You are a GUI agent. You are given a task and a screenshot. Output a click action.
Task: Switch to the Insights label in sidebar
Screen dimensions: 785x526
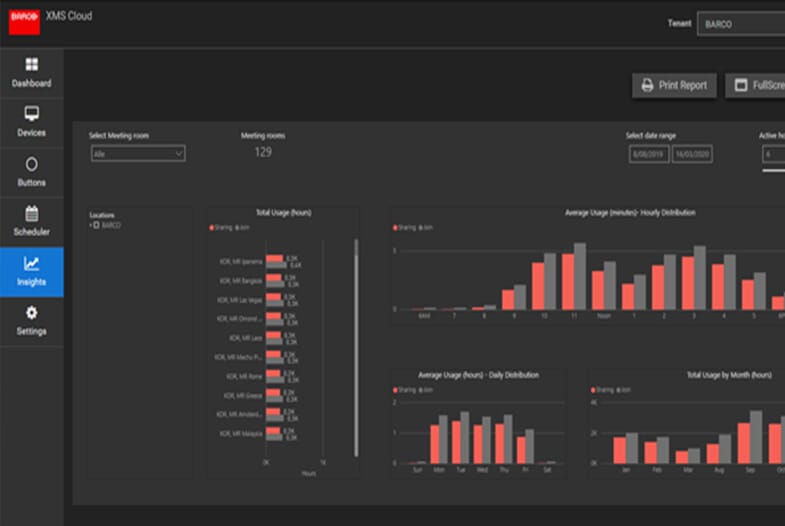click(x=31, y=283)
